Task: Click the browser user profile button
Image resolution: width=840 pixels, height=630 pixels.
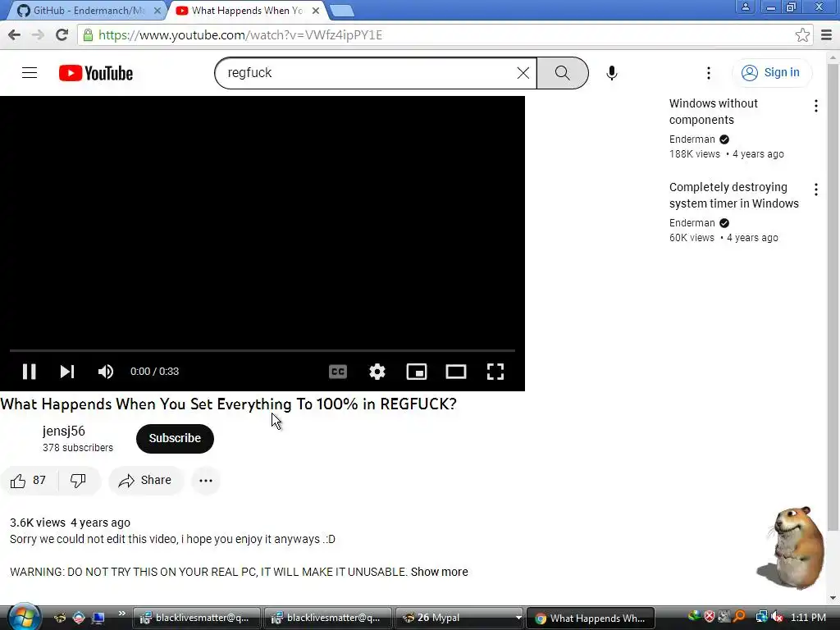Action: tap(745, 7)
